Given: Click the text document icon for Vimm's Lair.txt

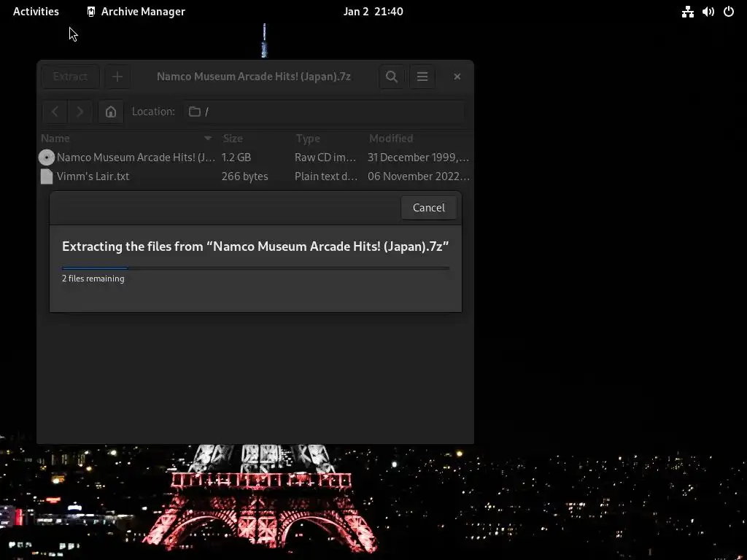Looking at the screenshot, I should [47, 176].
